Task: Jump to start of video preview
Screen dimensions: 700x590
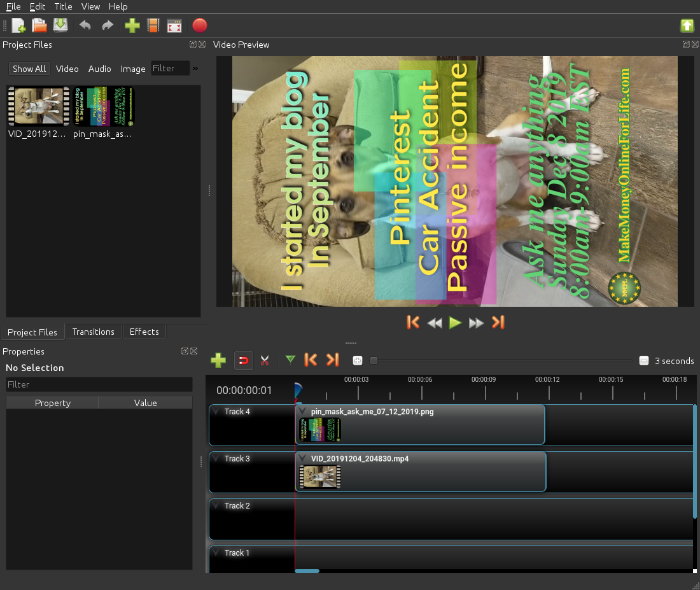Action: 413,323
